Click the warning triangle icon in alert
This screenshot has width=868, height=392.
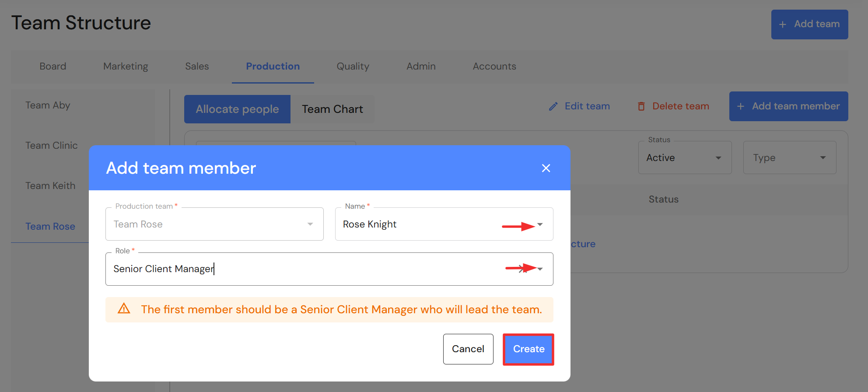tap(124, 309)
